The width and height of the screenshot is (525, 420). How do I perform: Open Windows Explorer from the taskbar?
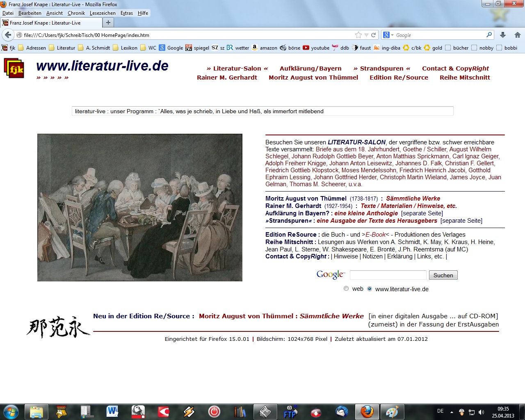click(37, 411)
